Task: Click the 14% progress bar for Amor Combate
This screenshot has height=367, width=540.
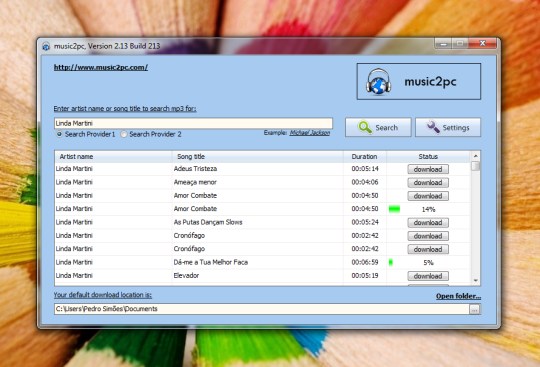Action: point(394,209)
